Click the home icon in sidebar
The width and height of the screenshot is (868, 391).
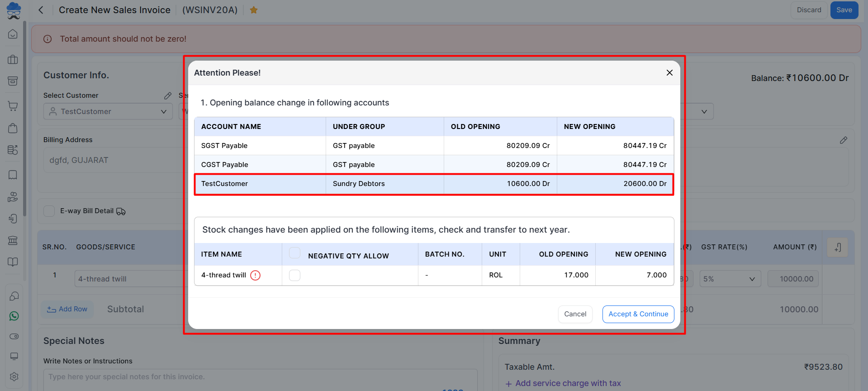pos(13,34)
